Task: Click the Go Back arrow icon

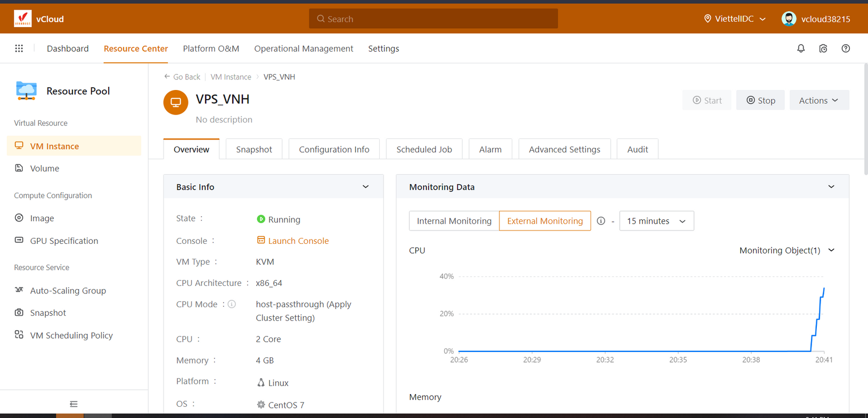Action: pos(167,77)
